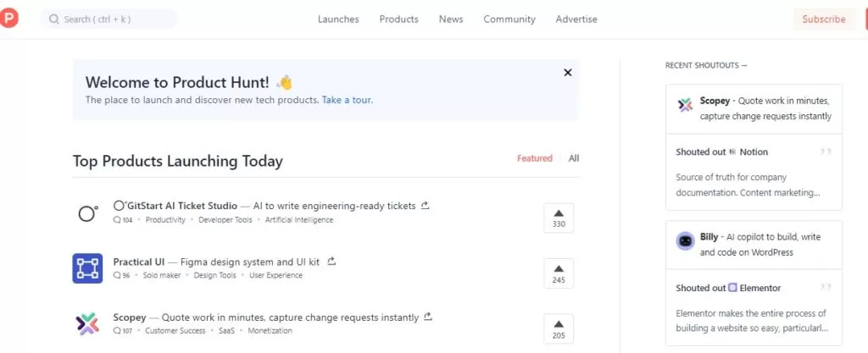Open the Product Hunt home logo
The image size is (868, 353).
point(8,19)
